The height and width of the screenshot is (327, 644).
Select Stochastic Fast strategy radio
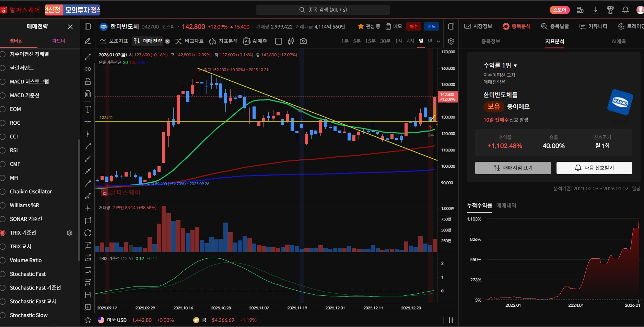(3, 274)
